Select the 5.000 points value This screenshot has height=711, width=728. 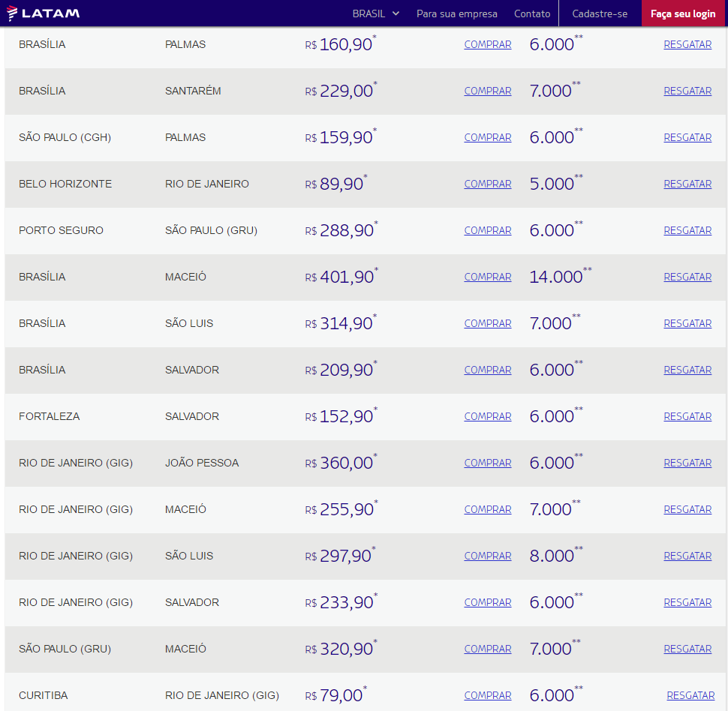(555, 183)
